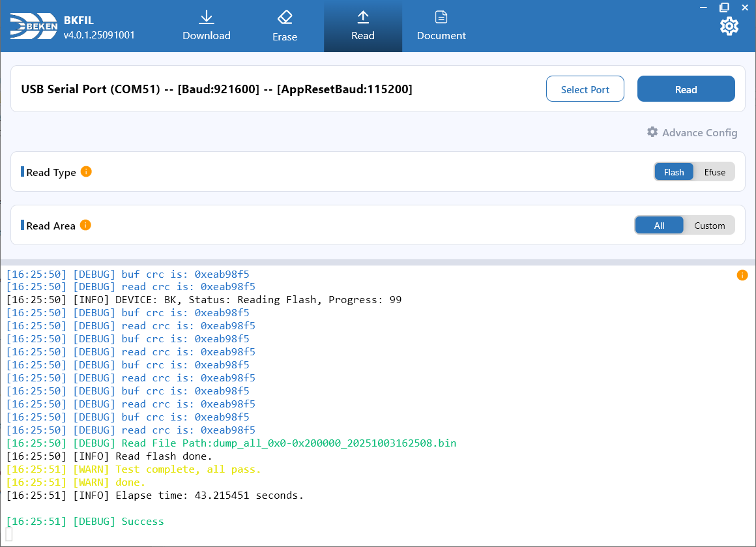756x547 pixels.
Task: Click the 'Elapse time: 43.215451 seconds' line
Action: coord(154,495)
